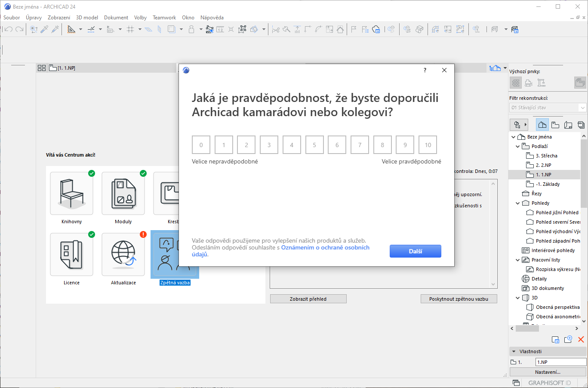
Task: Open the Knihovny library icon
Action: (71, 193)
